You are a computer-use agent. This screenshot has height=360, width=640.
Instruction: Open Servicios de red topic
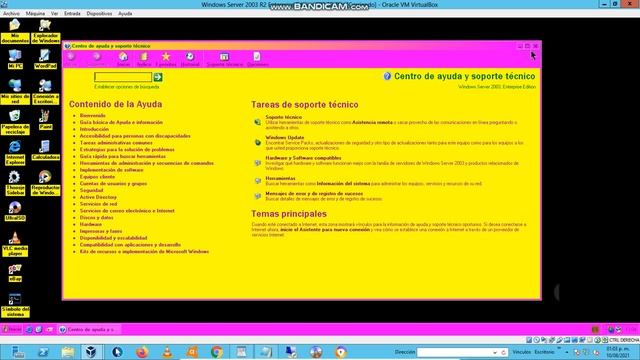coord(98,204)
